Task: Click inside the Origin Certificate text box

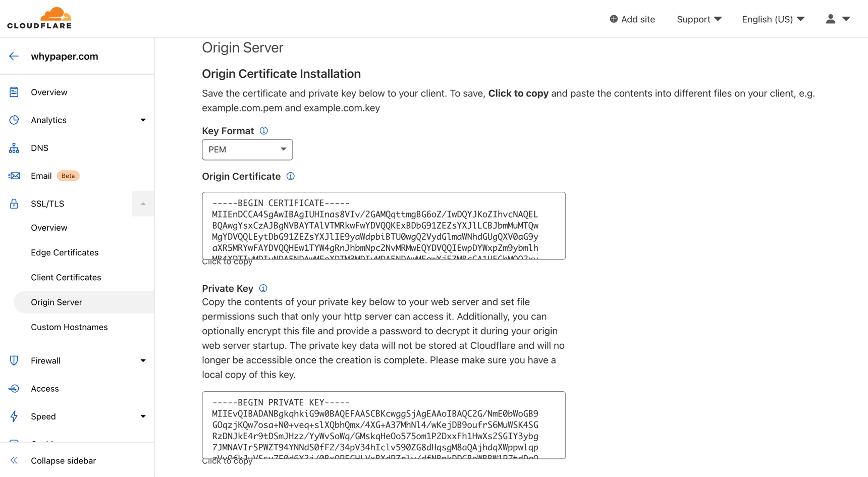Action: point(384,226)
